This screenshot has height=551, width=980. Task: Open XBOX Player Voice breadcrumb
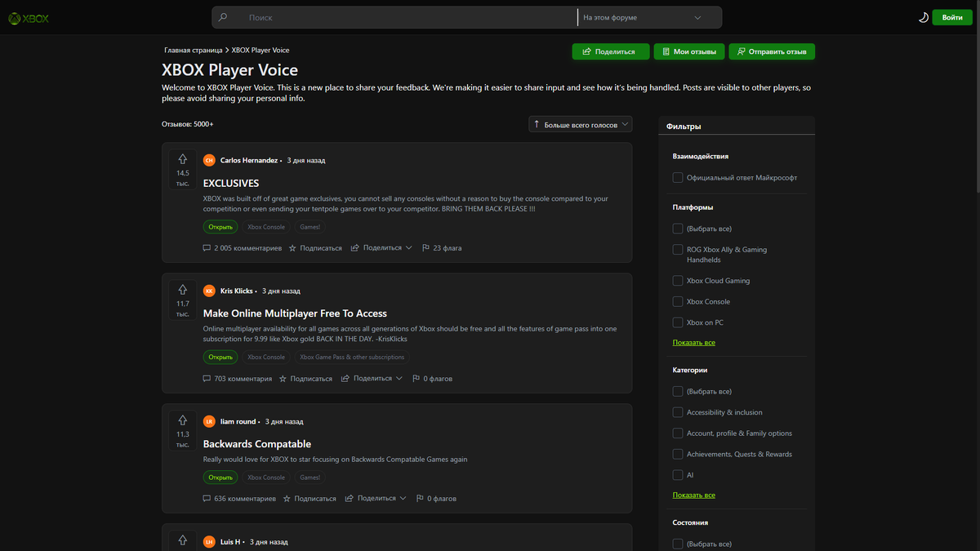coord(261,51)
